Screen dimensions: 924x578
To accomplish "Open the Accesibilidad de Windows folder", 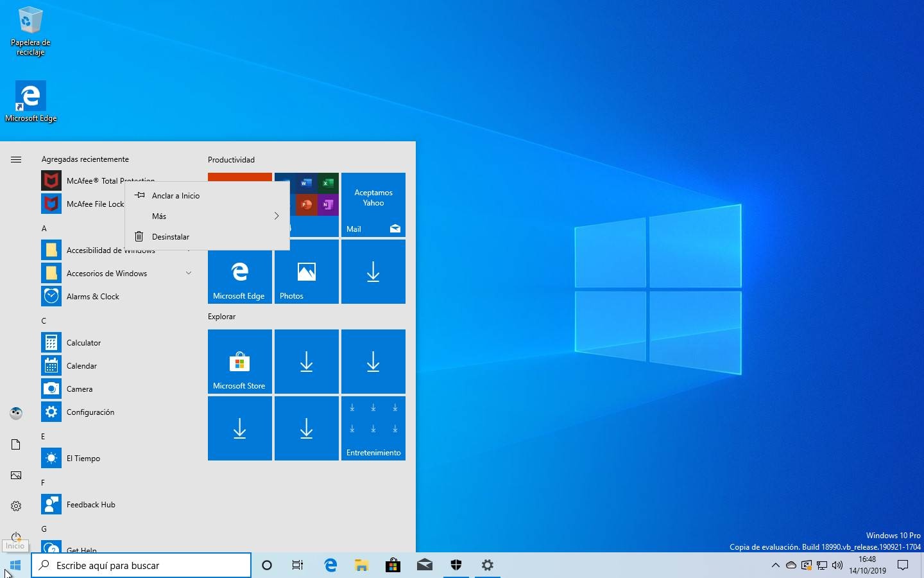I will click(x=118, y=250).
